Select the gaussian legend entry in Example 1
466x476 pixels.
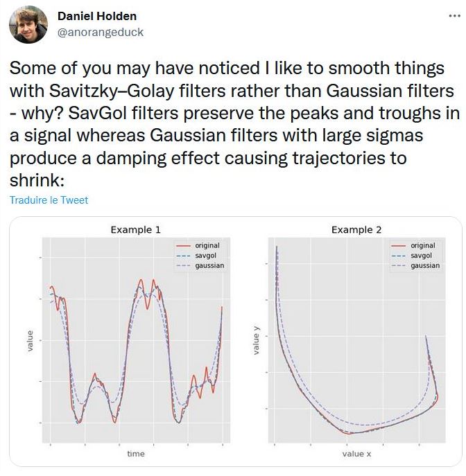point(209,265)
